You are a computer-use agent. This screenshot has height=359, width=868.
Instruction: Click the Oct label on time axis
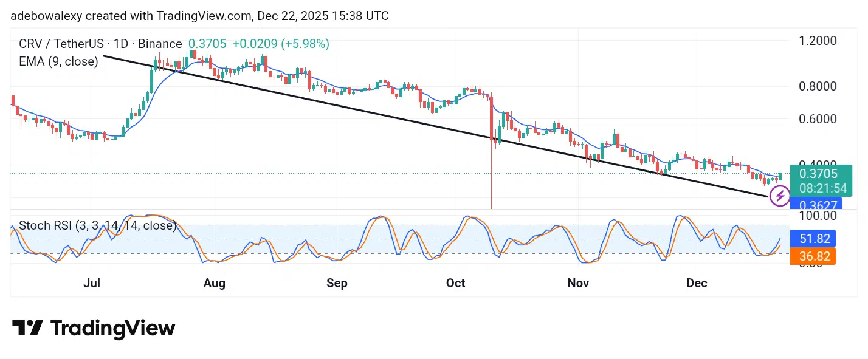pyautogui.click(x=455, y=283)
